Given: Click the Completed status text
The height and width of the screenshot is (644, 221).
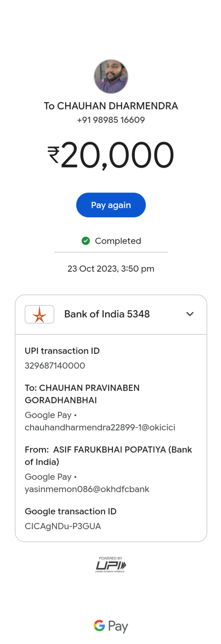Looking at the screenshot, I should coord(118,241).
